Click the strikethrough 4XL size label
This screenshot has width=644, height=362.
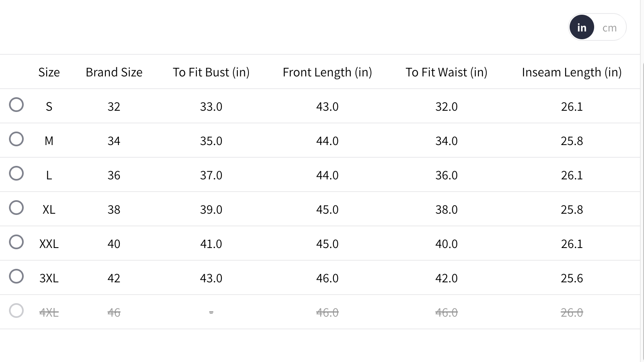click(x=49, y=313)
